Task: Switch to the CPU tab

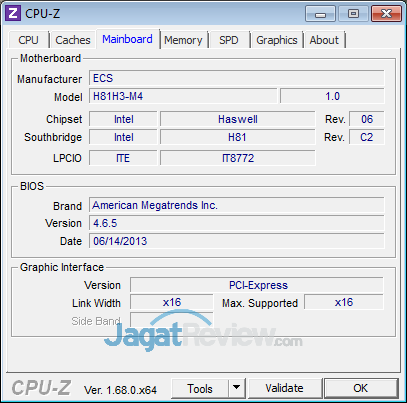Action: point(28,40)
